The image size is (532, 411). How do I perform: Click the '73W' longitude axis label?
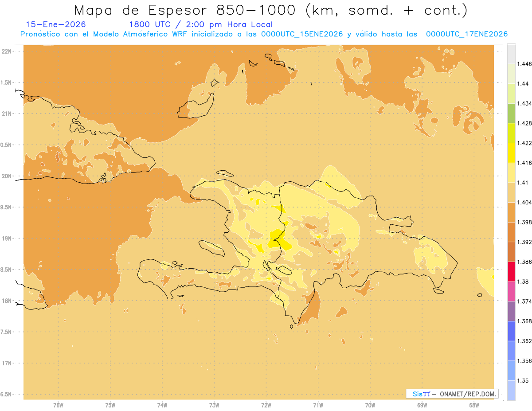pos(214,405)
